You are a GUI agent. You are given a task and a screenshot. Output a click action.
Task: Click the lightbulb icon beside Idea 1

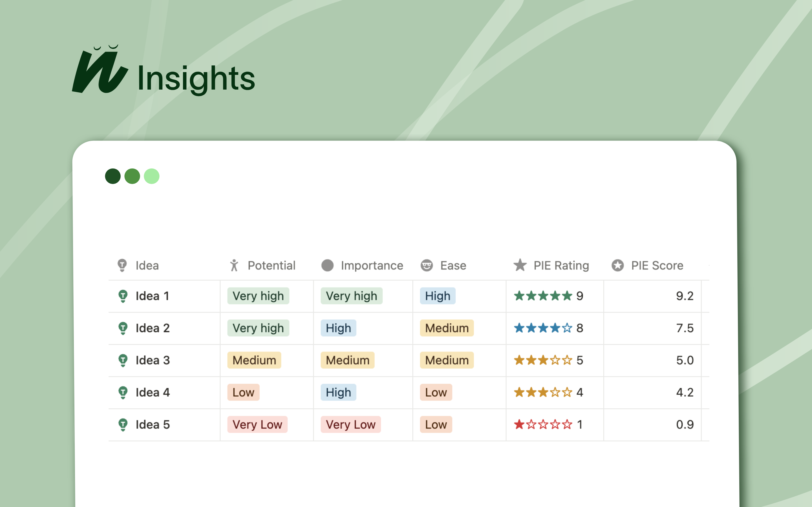point(123,296)
